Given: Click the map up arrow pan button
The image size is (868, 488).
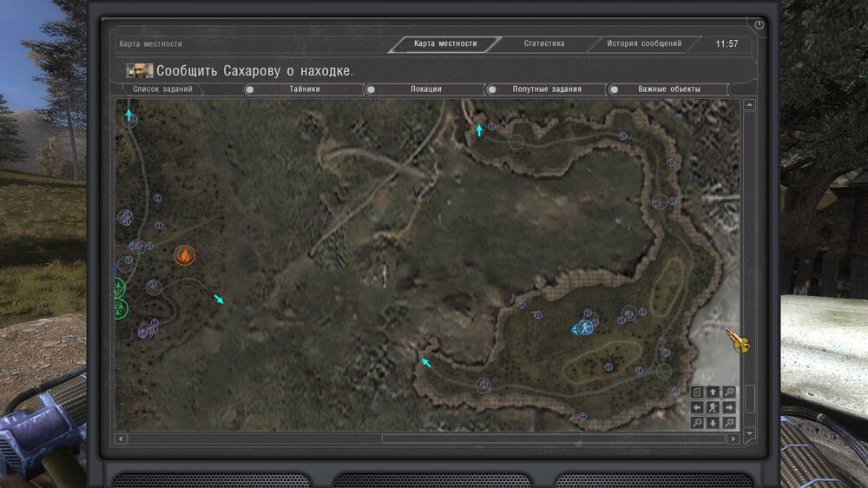Looking at the screenshot, I should pyautogui.click(x=713, y=392).
